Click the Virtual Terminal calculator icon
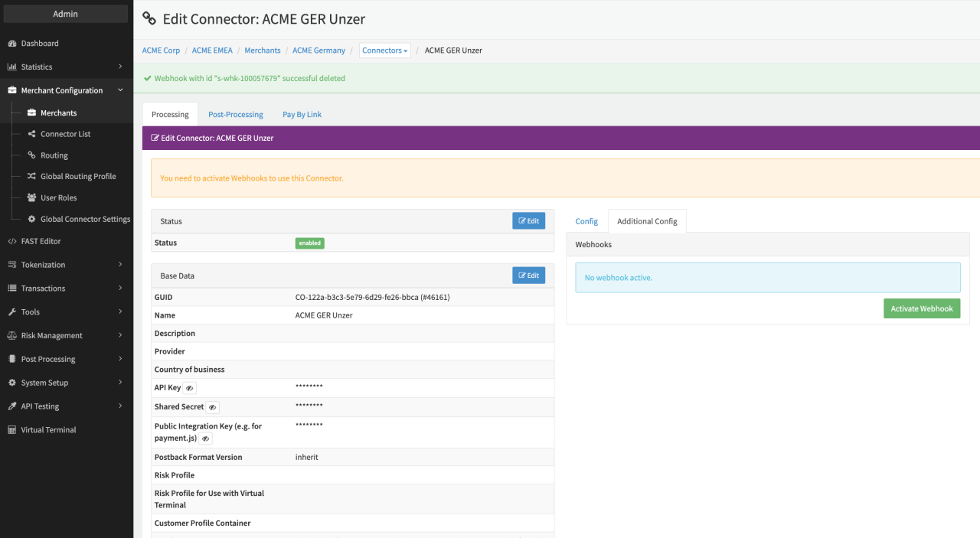980x538 pixels. click(12, 430)
